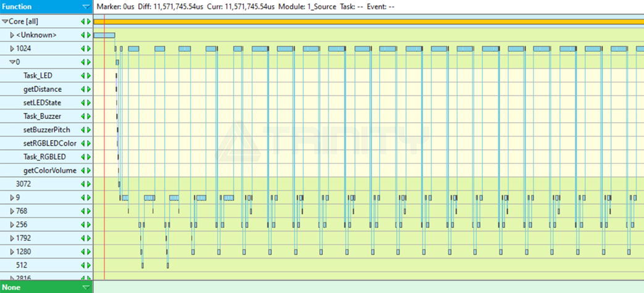Select the 512 row in the function list
The image size is (644, 293).
(x=23, y=266)
